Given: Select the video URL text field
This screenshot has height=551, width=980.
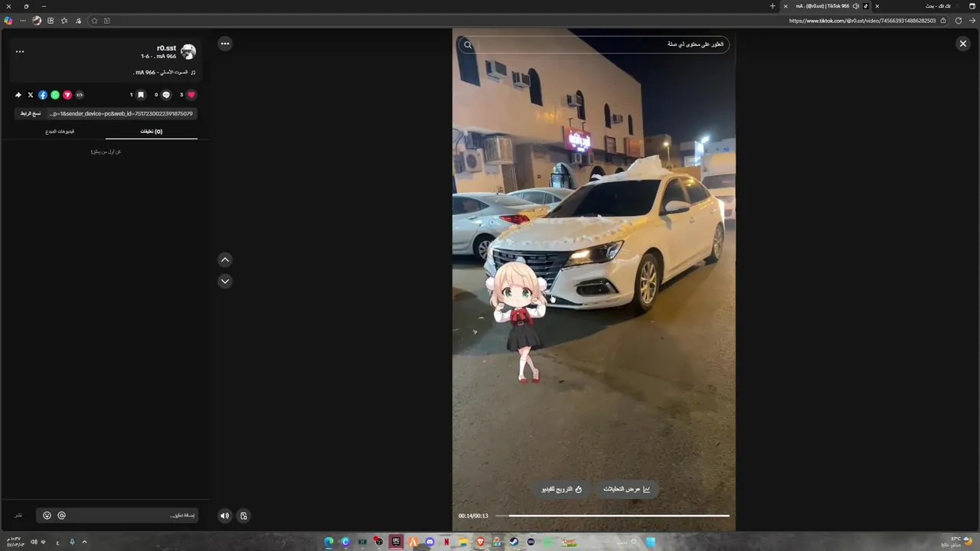Looking at the screenshot, I should pos(121,113).
